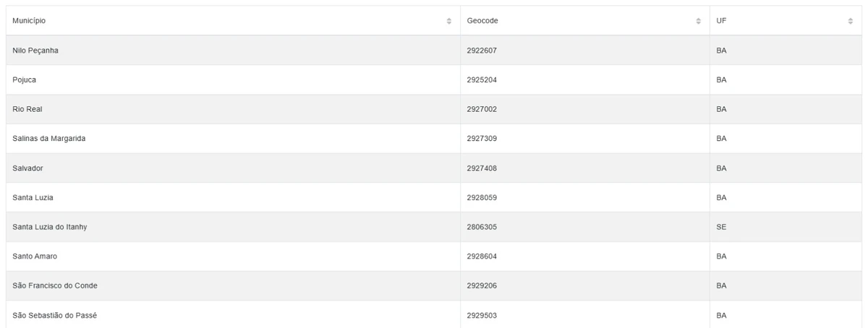
Task: Click geocode 2922607 cell
Action: pyautogui.click(x=482, y=51)
